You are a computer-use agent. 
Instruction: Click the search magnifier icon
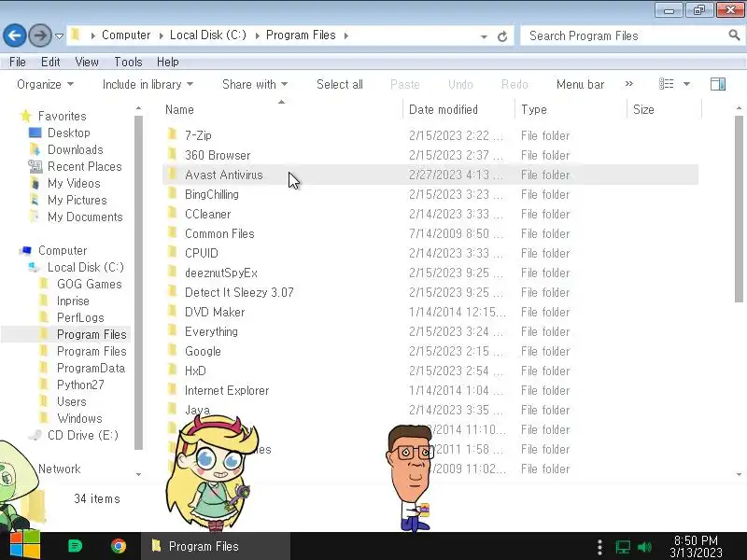[734, 35]
